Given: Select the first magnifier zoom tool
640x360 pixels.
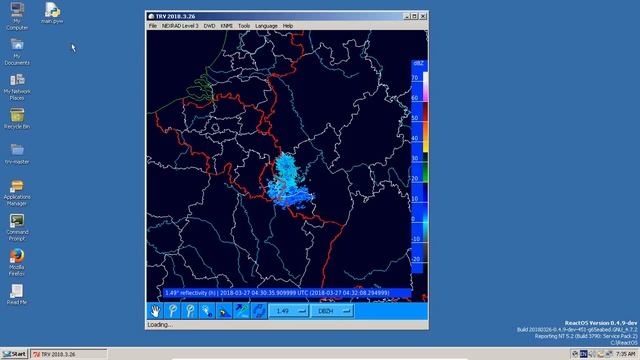Looking at the screenshot, I should click(173, 311).
